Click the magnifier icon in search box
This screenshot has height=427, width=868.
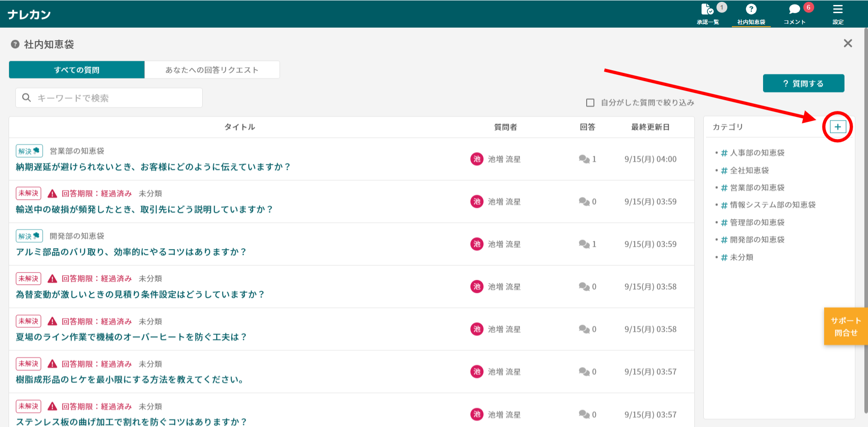click(27, 98)
